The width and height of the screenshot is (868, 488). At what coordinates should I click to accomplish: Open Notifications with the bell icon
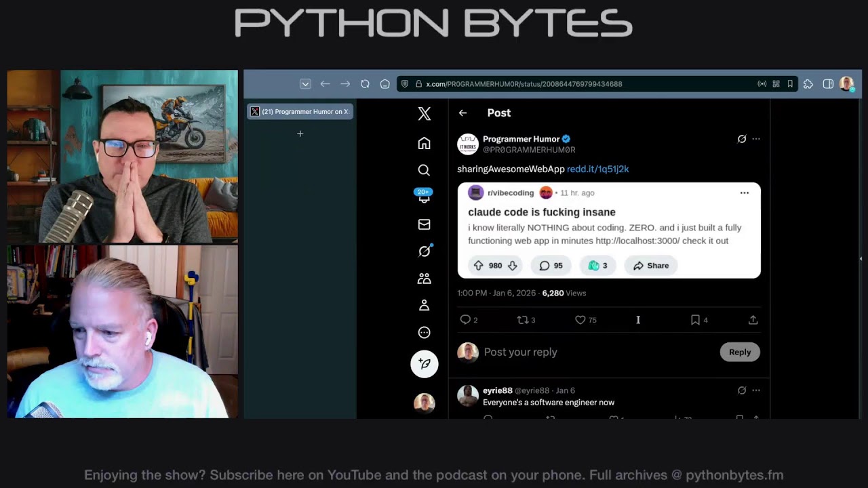click(x=424, y=197)
